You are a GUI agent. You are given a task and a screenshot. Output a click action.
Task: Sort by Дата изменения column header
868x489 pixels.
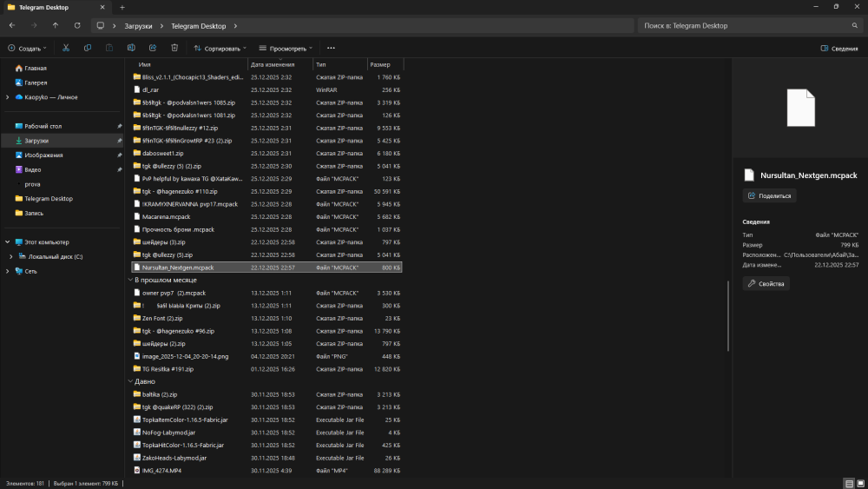point(280,65)
